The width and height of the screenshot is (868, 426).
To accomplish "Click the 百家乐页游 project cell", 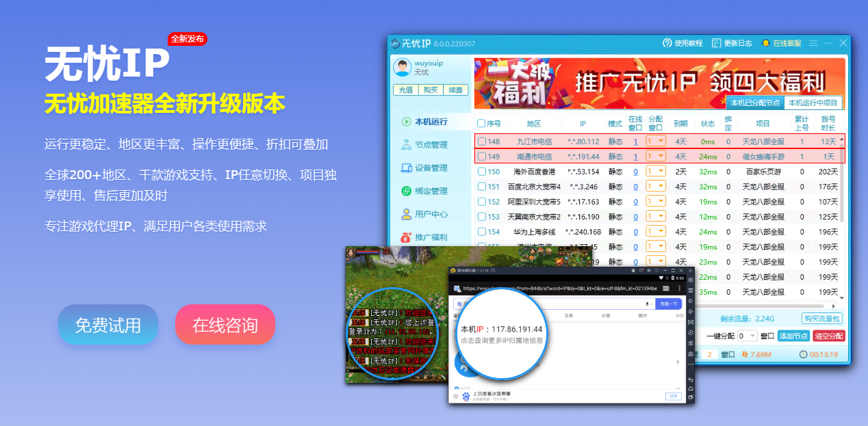I will click(763, 172).
